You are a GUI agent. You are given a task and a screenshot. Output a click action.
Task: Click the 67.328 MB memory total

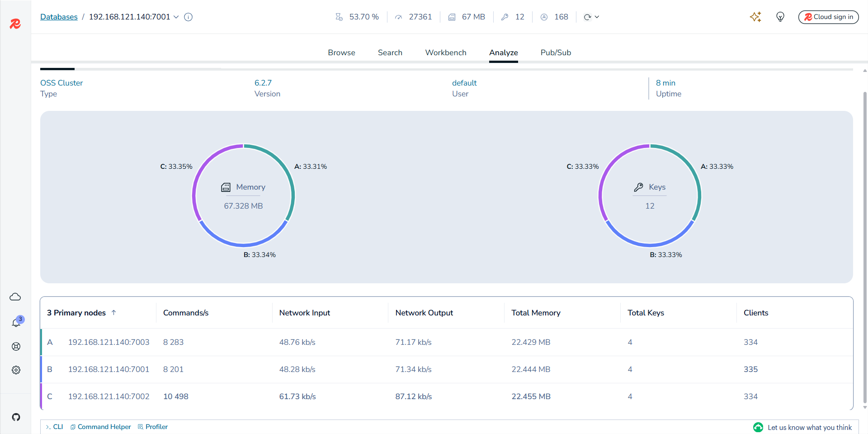[243, 206]
